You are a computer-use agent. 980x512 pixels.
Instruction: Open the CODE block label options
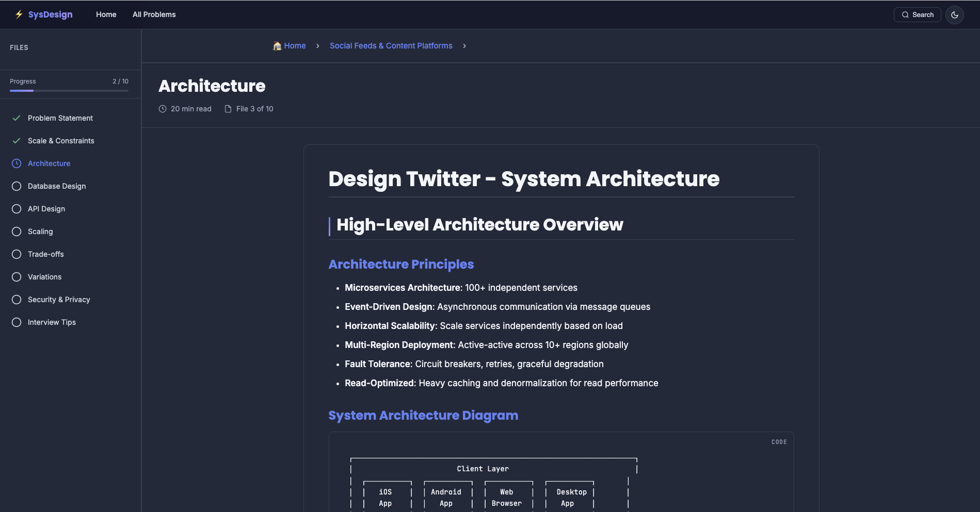pos(779,442)
